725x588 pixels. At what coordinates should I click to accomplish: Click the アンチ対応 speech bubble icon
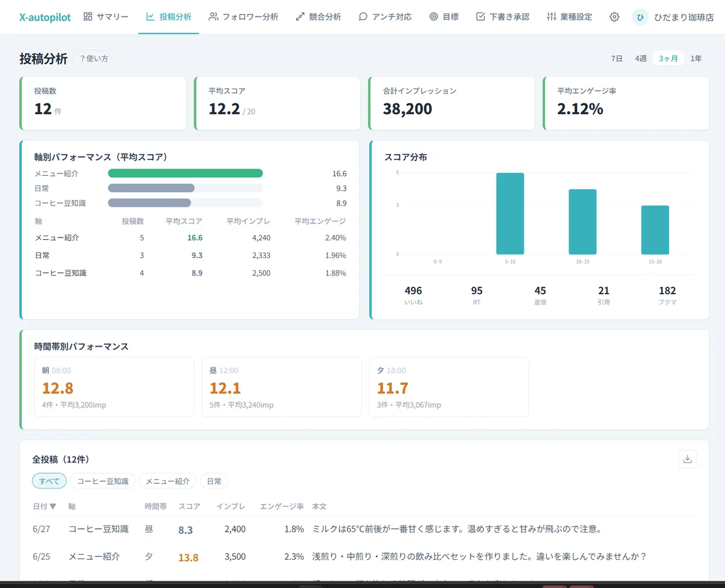tap(363, 17)
